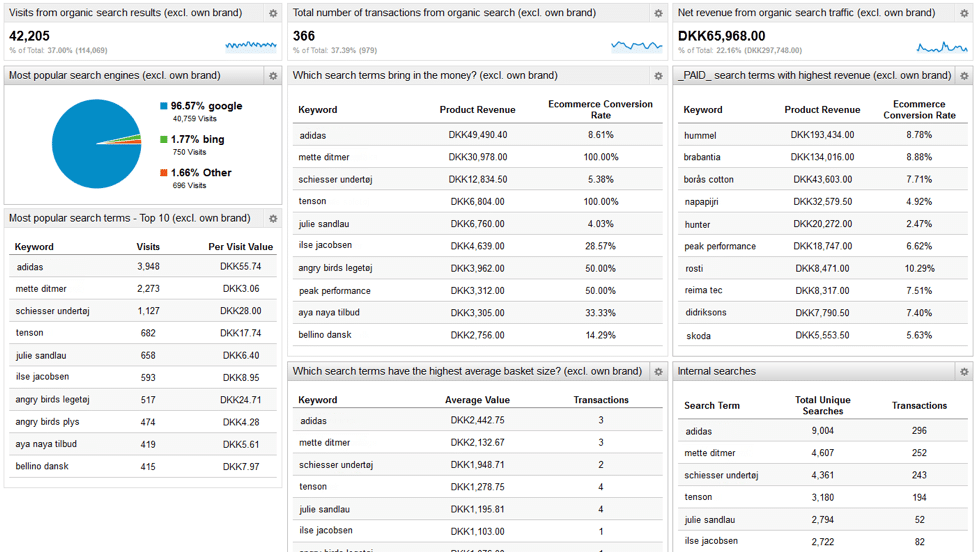Viewport: 974px width, 552px height.
Task: Click the net revenue sparkline chart
Action: point(942,47)
